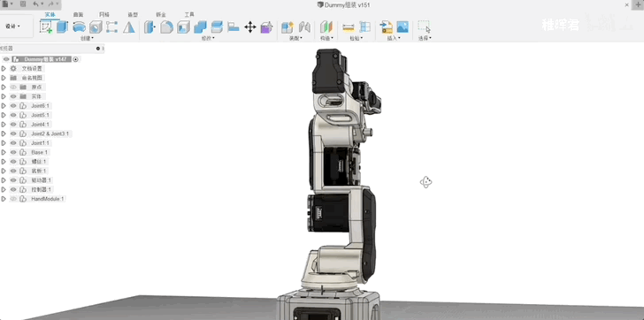Select the Combine tool

pos(200,27)
